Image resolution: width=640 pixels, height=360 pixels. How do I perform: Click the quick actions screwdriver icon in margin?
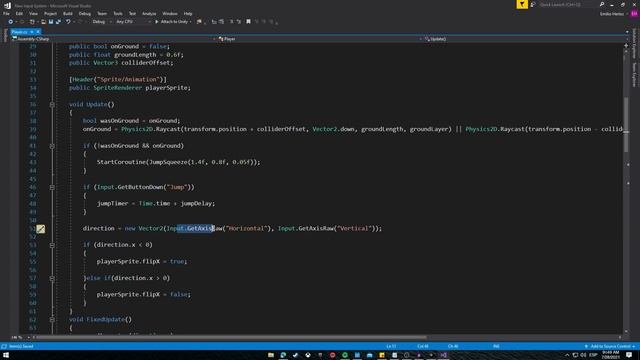(40, 229)
